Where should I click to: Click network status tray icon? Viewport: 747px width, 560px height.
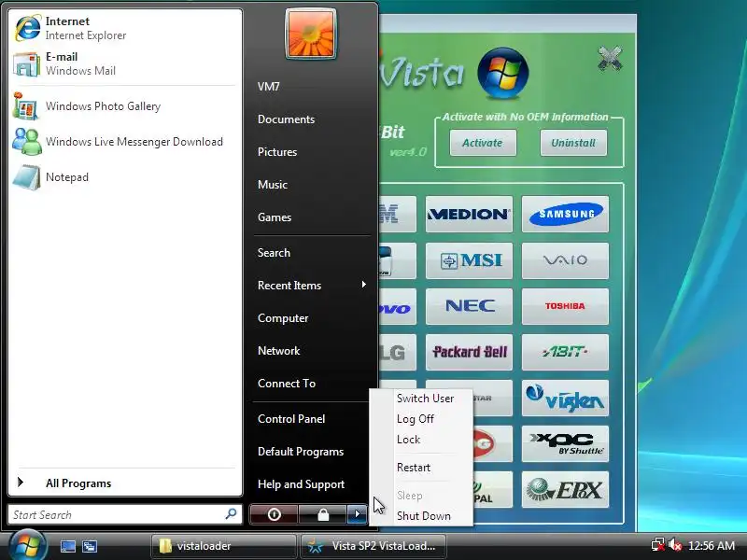tap(658, 545)
